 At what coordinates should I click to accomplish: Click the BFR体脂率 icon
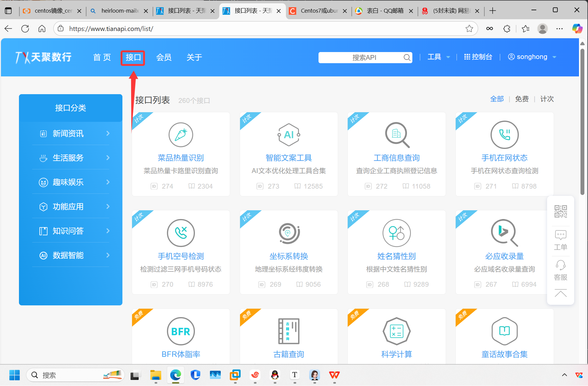[x=181, y=331]
